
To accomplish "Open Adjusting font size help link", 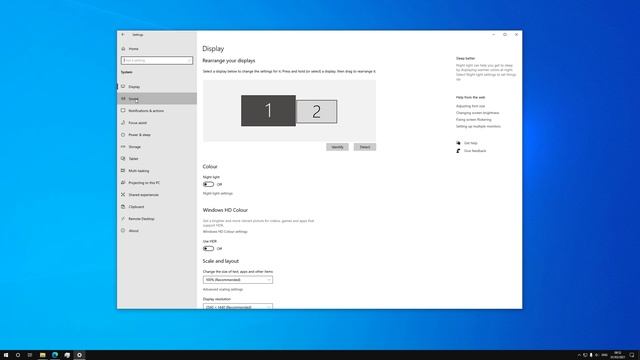I will click(470, 106).
